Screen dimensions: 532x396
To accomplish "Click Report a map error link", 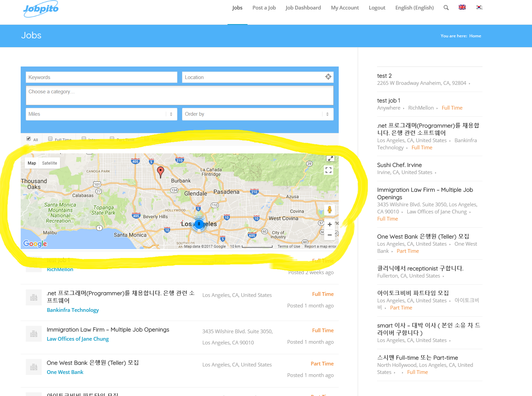I will click(320, 246).
